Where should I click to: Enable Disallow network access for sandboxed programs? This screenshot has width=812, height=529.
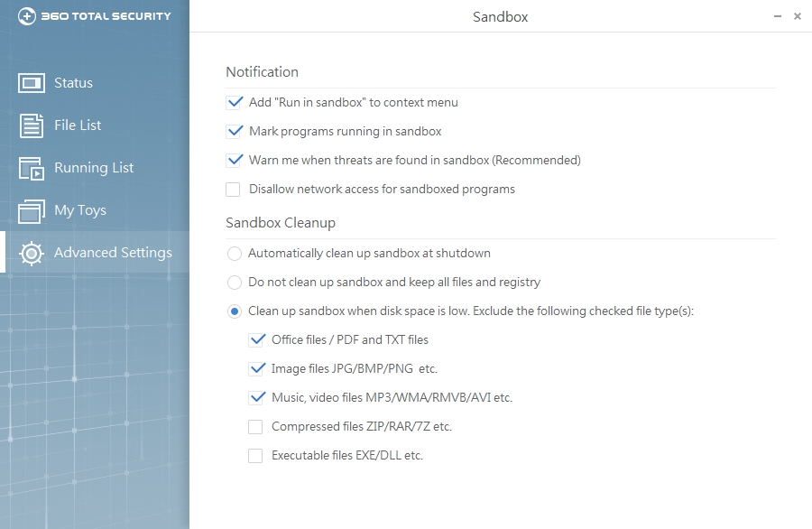click(x=234, y=190)
